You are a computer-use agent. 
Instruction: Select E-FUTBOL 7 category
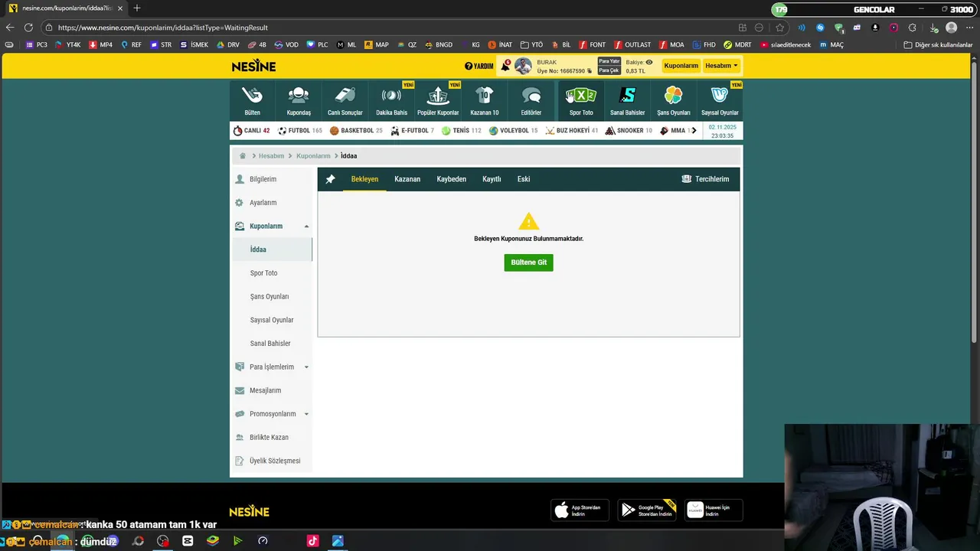coord(412,131)
